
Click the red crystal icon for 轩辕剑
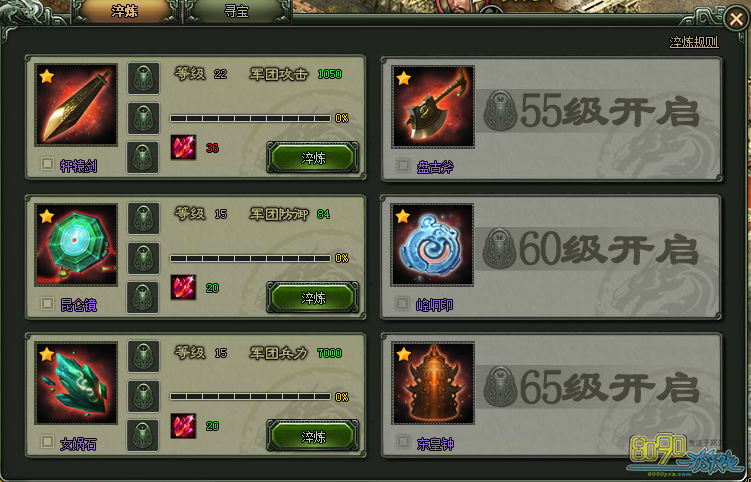183,148
